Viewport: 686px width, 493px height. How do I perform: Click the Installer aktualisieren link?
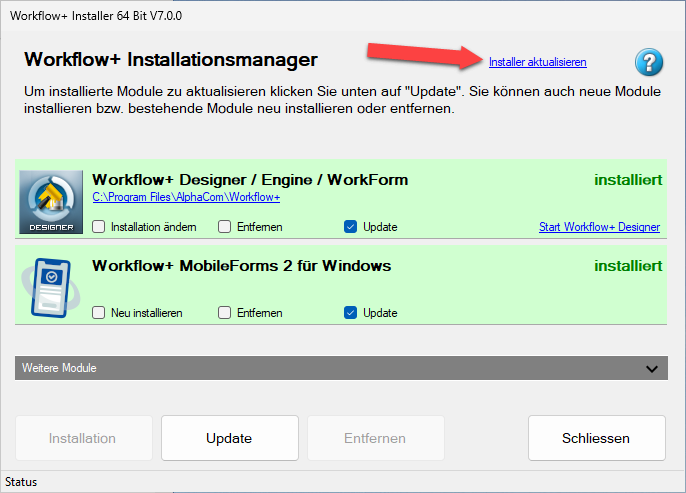pos(537,62)
